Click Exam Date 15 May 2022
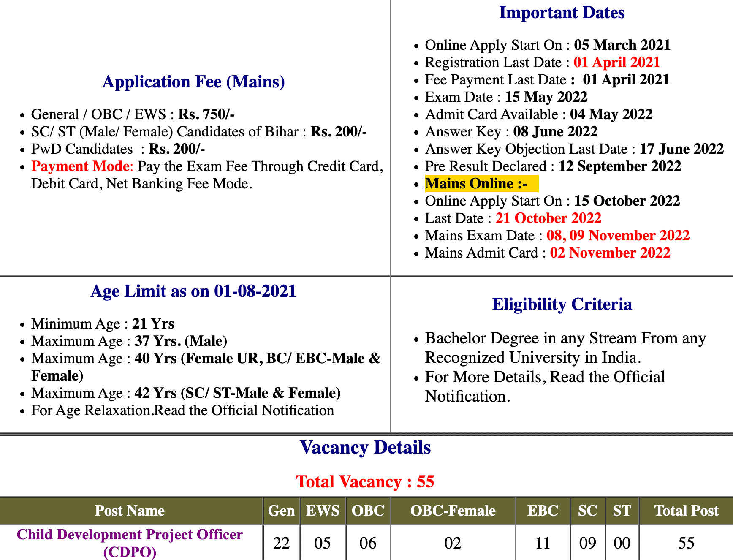Image resolution: width=733 pixels, height=560 pixels. 506,97
